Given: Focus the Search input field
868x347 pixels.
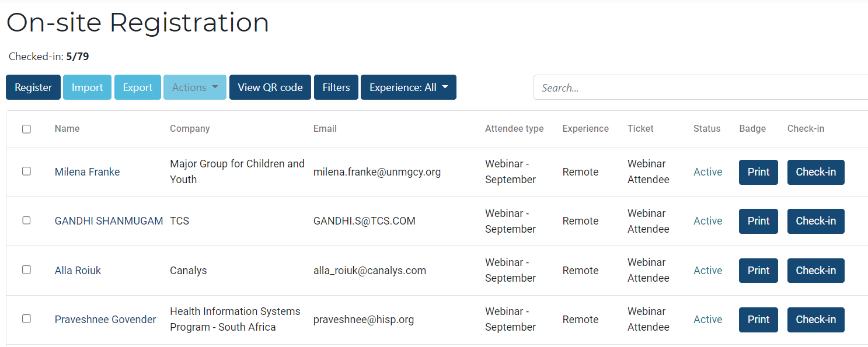Looking at the screenshot, I should tap(700, 88).
